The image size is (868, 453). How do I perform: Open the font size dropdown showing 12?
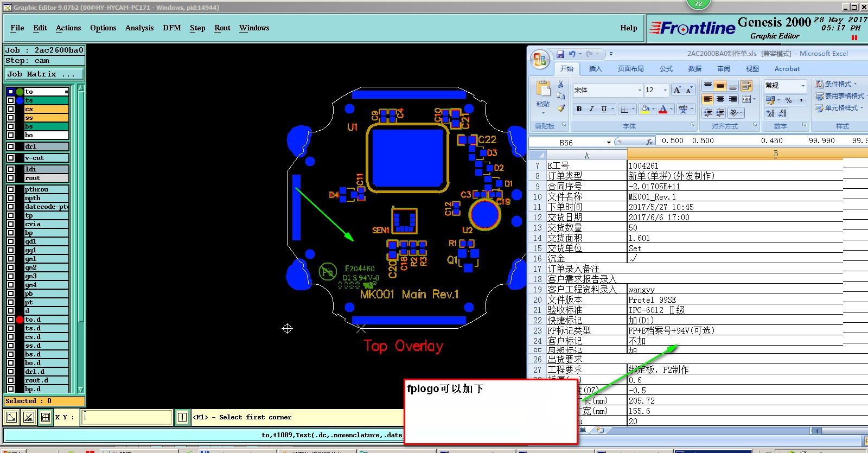(666, 90)
